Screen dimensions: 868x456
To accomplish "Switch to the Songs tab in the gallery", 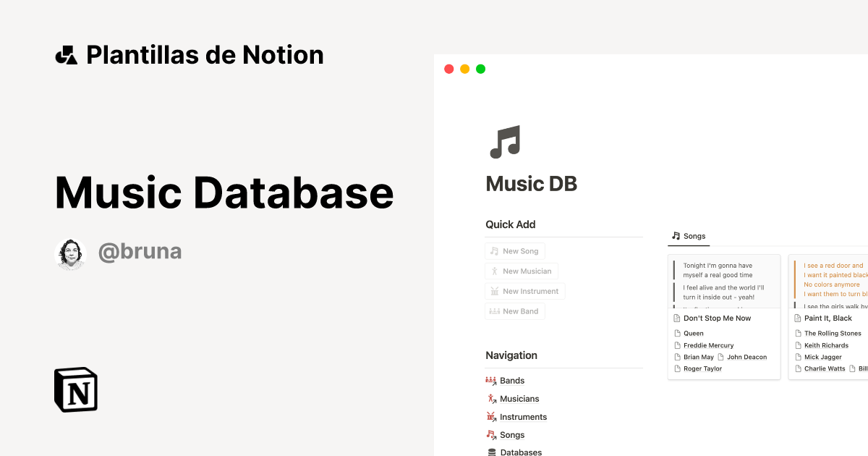I will click(x=688, y=236).
